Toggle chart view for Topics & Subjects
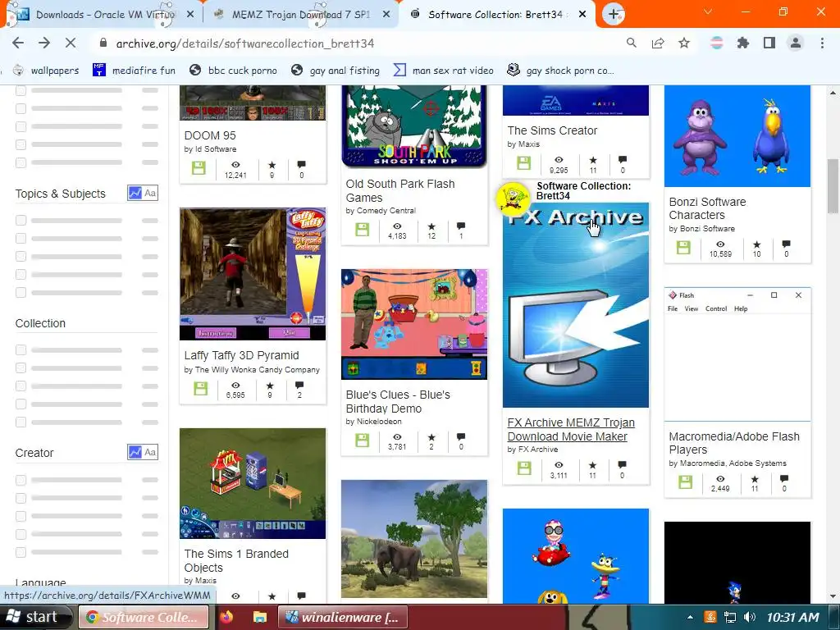840x630 pixels. [x=135, y=193]
